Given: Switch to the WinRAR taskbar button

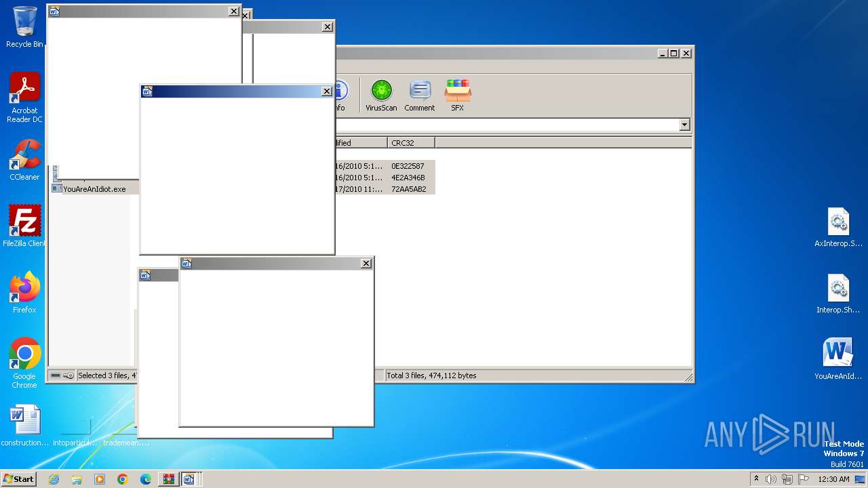Looking at the screenshot, I should point(167,479).
